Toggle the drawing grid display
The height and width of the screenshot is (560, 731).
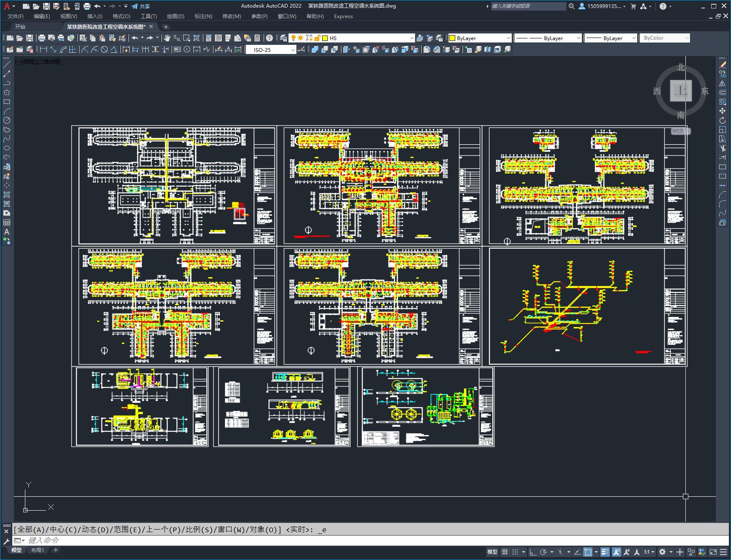coord(505,552)
